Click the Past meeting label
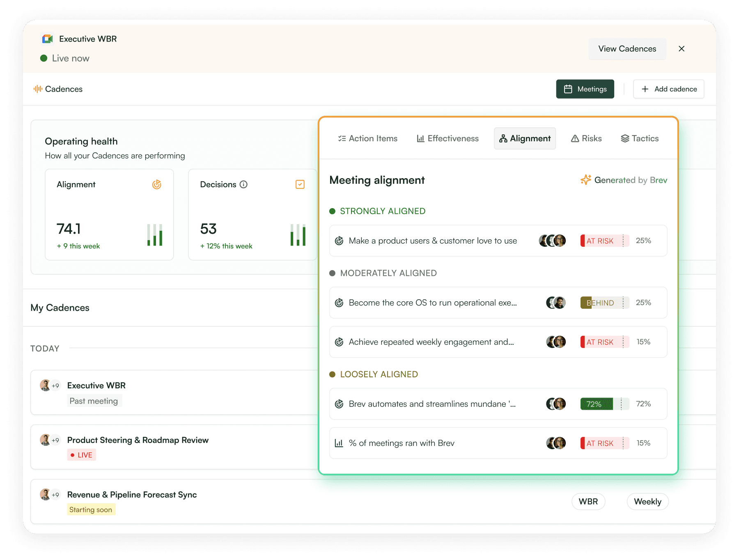The width and height of the screenshot is (739, 560). (x=94, y=401)
